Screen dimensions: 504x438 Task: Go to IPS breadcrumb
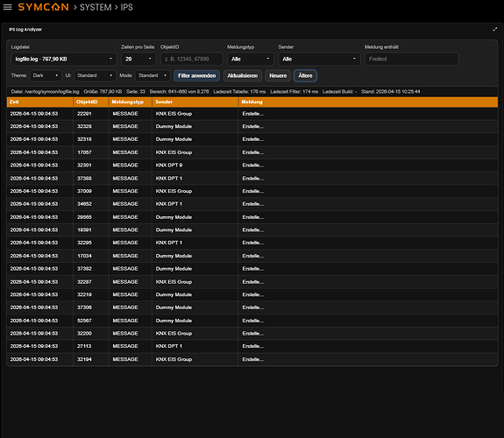coord(126,7)
